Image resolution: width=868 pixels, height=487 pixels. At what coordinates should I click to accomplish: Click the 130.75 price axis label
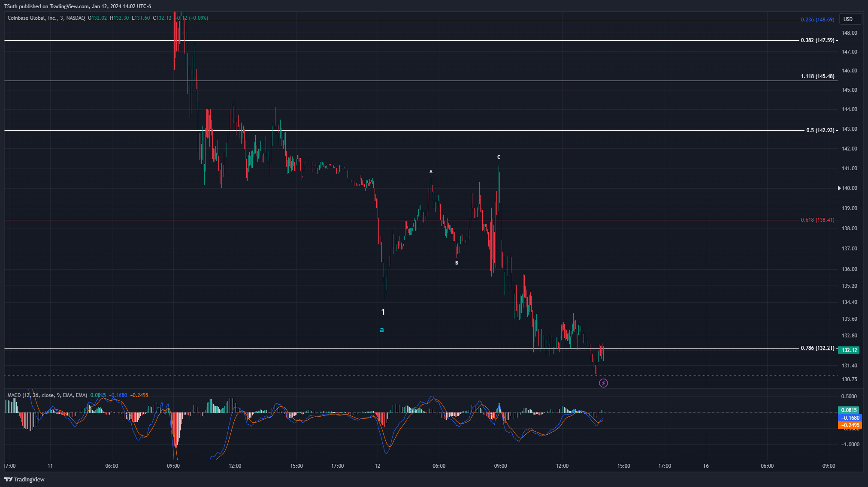click(x=849, y=379)
